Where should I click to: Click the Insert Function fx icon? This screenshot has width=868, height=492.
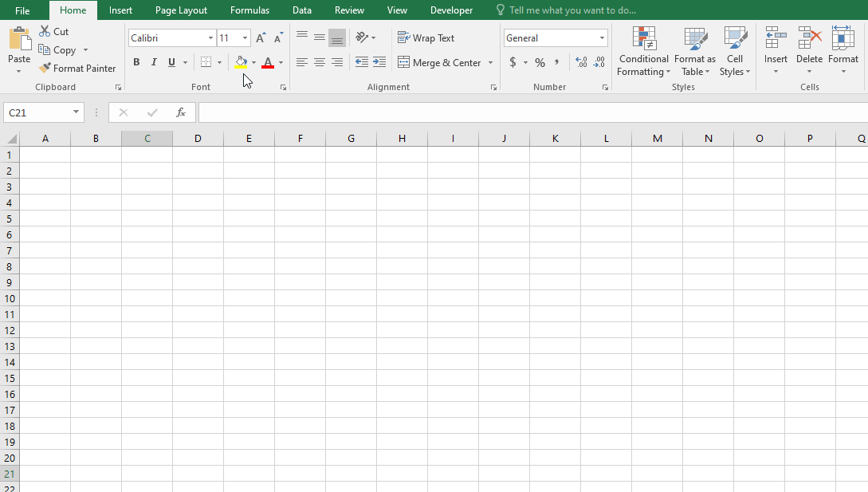pyautogui.click(x=181, y=112)
